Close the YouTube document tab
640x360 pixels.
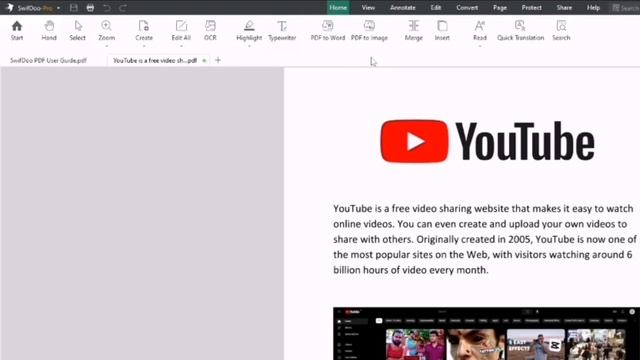click(x=204, y=60)
